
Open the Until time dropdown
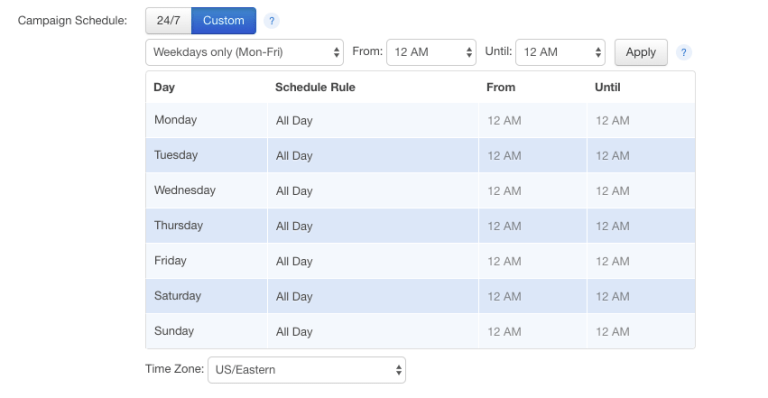[x=560, y=52]
